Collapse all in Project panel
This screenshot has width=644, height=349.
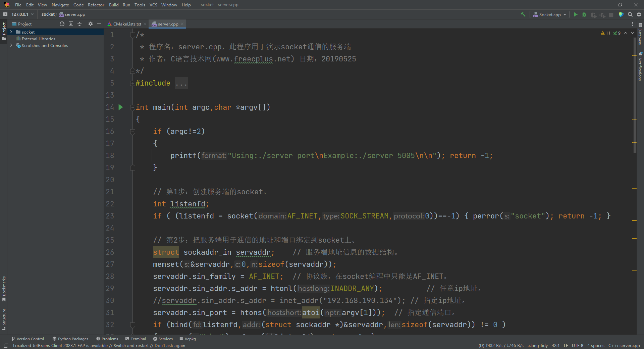coord(79,24)
